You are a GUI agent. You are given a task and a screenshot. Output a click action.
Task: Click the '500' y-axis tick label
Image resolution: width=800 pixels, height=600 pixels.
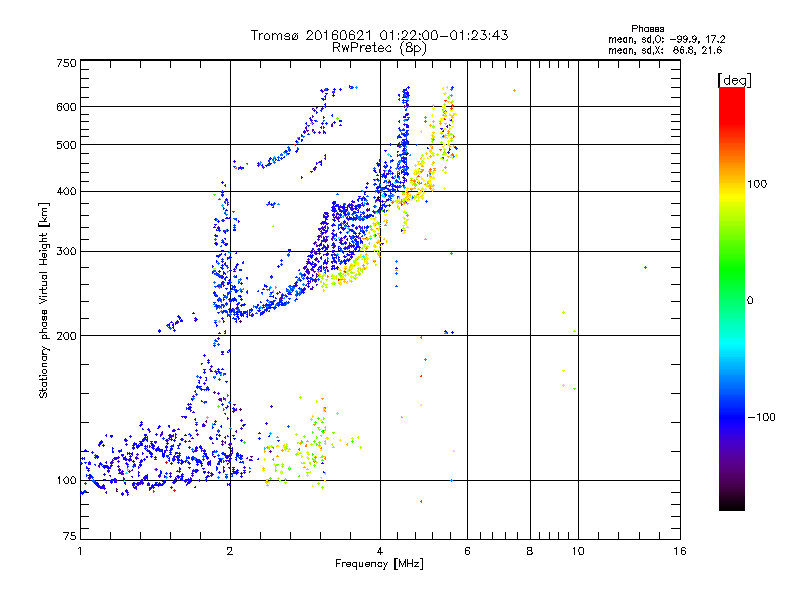coord(67,145)
